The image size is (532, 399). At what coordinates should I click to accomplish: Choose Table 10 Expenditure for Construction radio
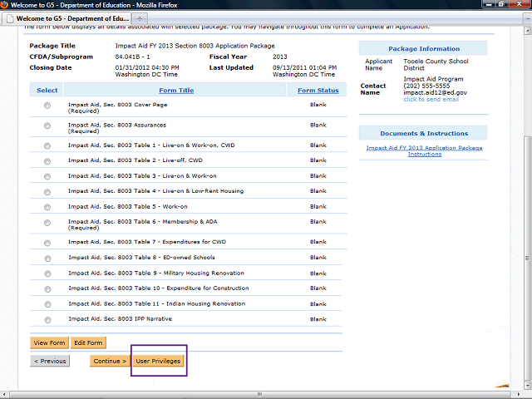[x=48, y=289]
